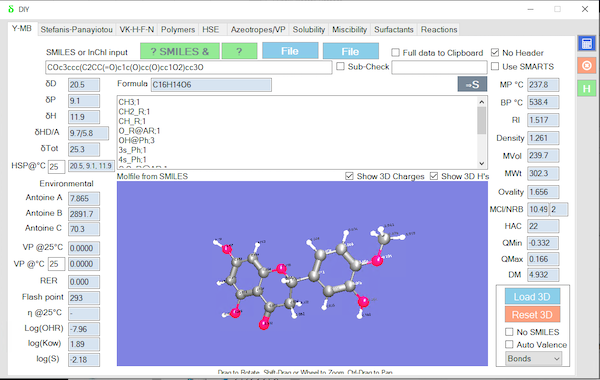Click the green H icon

[x=587, y=89]
